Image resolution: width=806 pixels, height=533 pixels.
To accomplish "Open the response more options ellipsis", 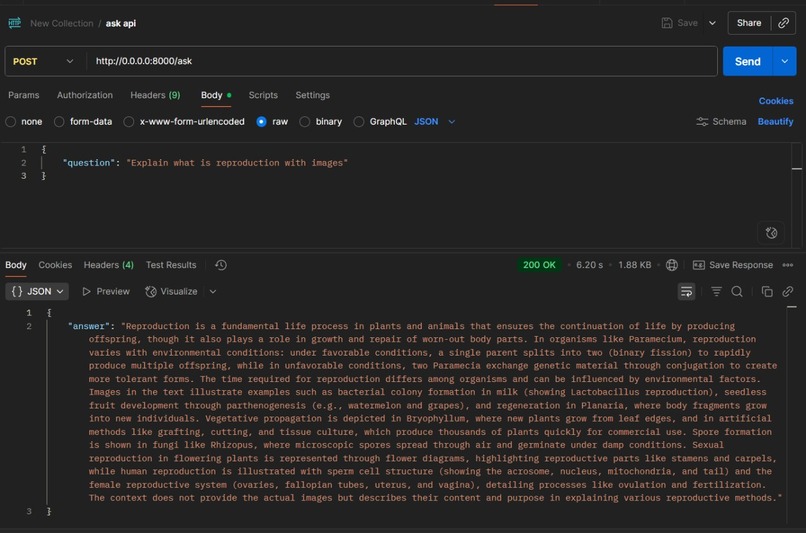I will tap(787, 265).
